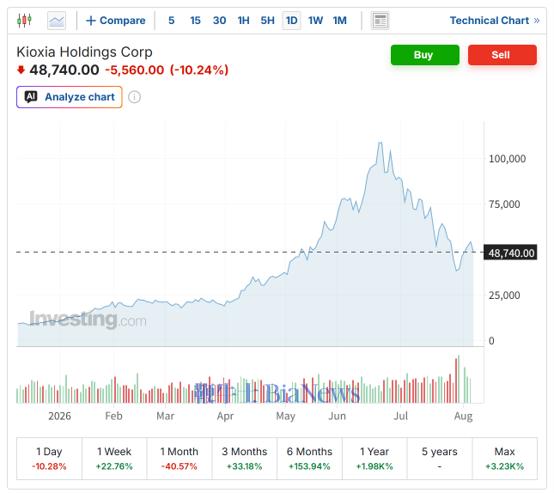
Task: Open the Technical Chart link
Action: 489,20
